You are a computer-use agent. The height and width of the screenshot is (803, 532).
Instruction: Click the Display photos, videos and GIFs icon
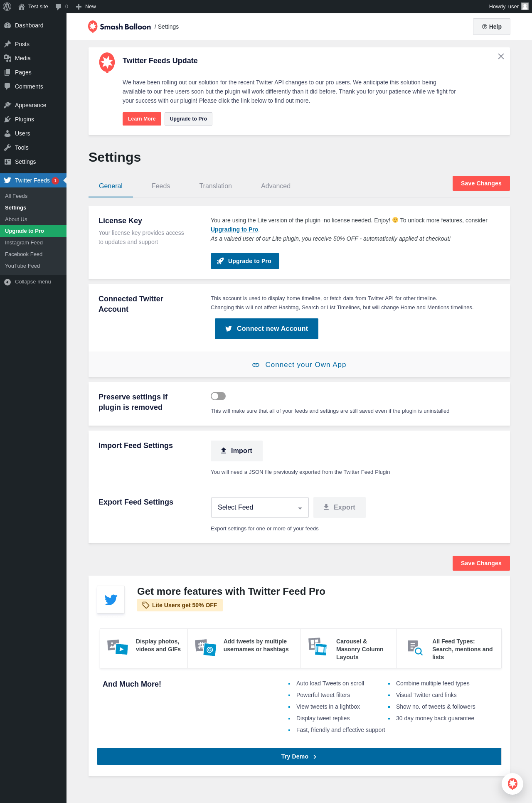coord(118,648)
